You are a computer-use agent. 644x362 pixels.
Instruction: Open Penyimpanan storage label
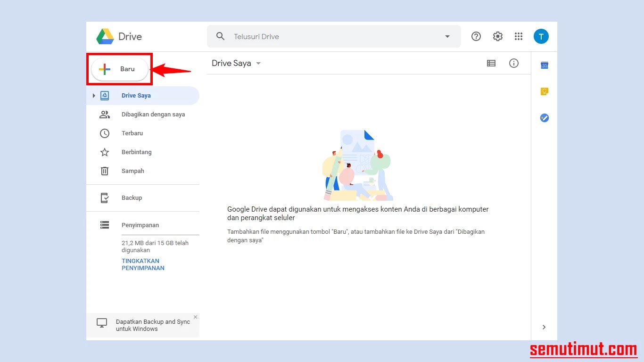click(140, 225)
